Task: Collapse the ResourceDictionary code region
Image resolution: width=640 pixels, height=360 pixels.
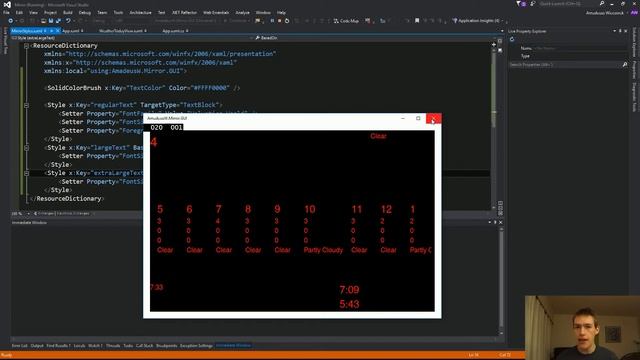Action: [x=27, y=46]
